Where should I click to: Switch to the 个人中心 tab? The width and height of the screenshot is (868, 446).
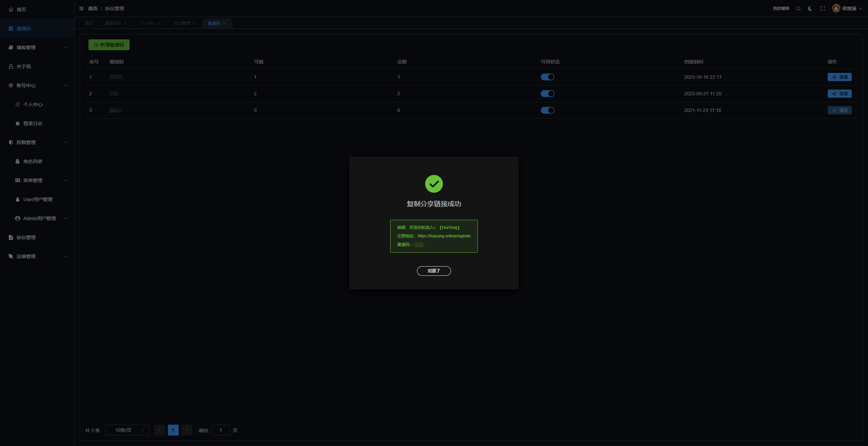(x=147, y=23)
